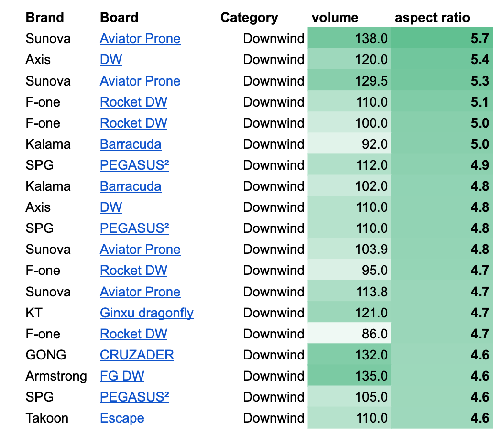
Task: Select Downwind category in the CRUZADER row
Action: click(x=274, y=355)
